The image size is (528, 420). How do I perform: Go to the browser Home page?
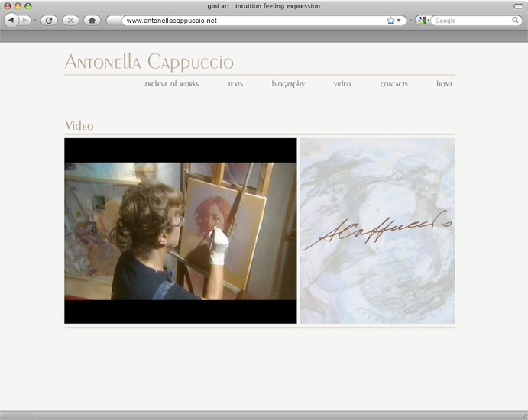tap(92, 21)
